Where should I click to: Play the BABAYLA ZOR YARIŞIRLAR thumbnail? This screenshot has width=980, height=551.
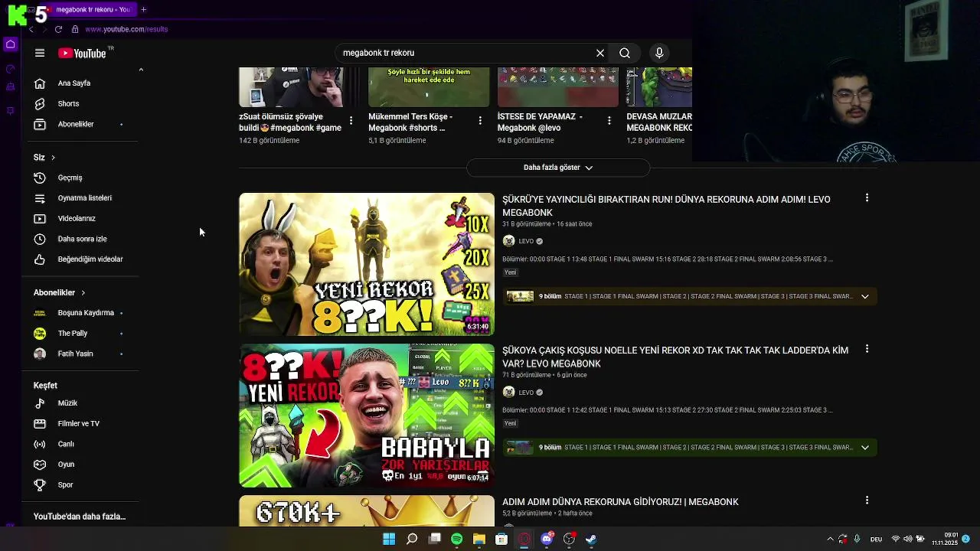pos(367,416)
